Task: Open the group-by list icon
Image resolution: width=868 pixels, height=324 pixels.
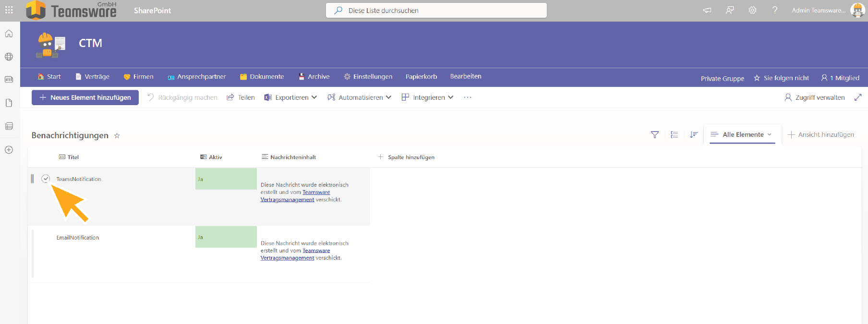Action: (674, 135)
